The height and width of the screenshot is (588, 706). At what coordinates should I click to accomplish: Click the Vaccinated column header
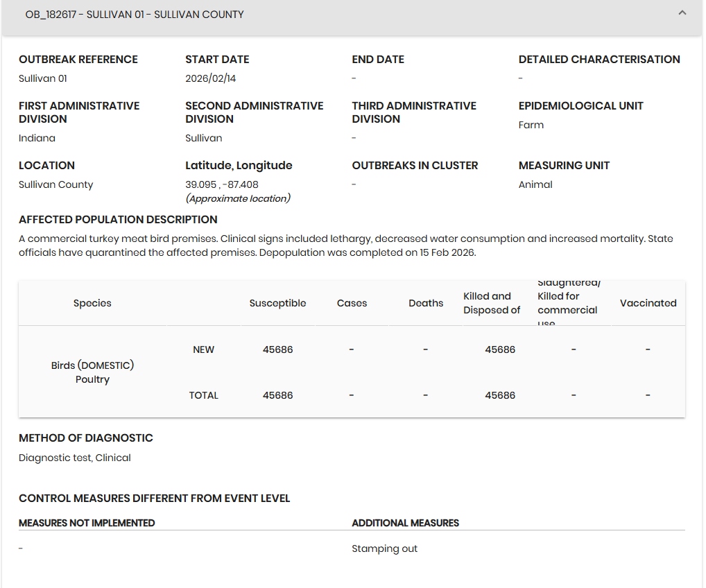point(648,303)
